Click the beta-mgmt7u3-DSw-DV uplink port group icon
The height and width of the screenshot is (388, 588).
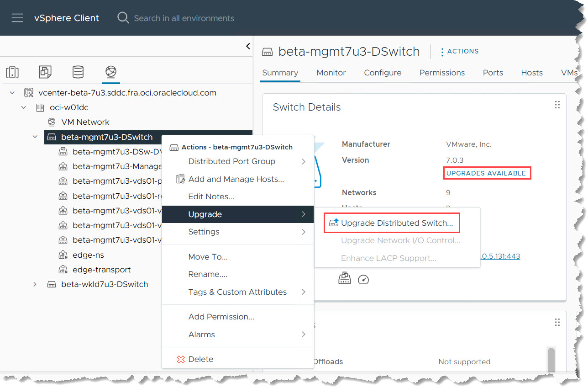[x=63, y=152]
